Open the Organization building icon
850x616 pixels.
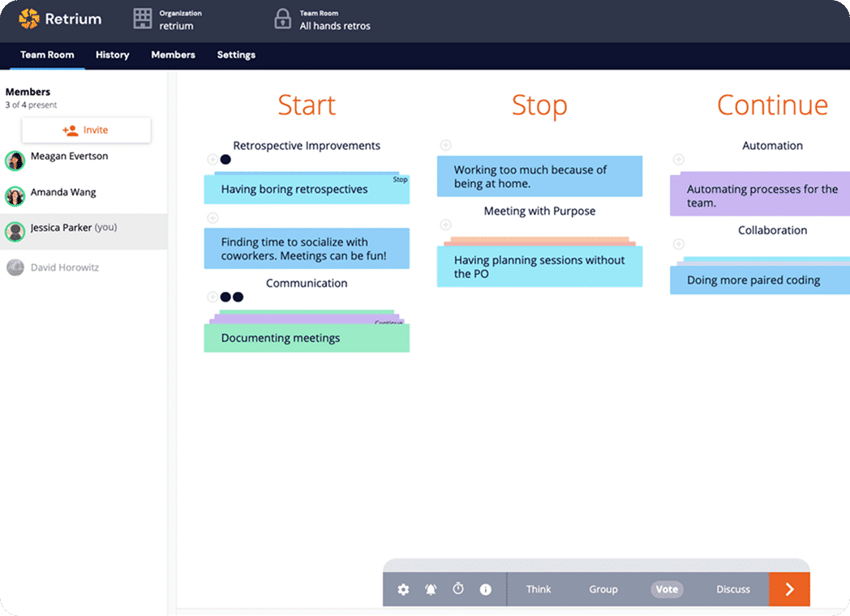(x=143, y=19)
